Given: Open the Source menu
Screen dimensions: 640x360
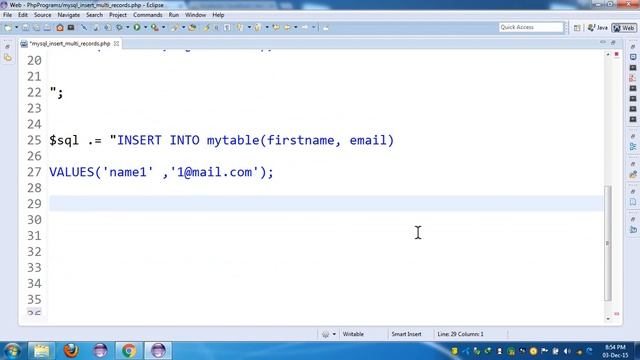Looking at the screenshot, I should tap(42, 15).
